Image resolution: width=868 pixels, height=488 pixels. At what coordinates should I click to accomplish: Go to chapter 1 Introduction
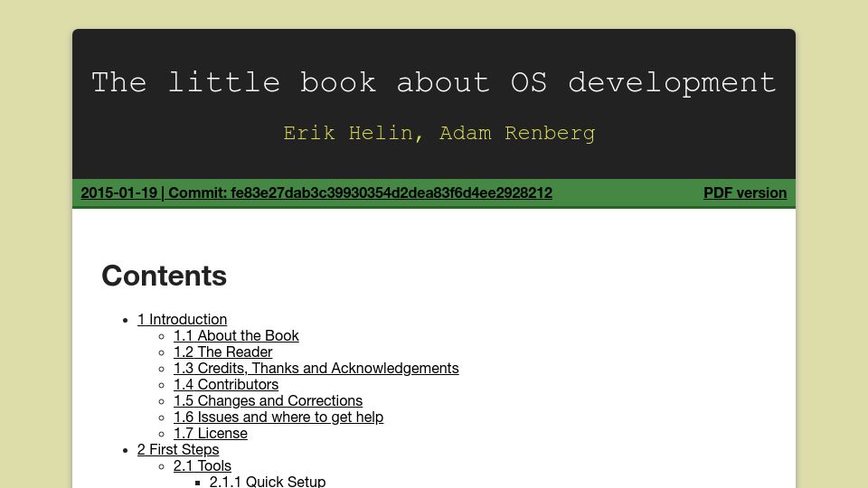pyautogui.click(x=182, y=319)
